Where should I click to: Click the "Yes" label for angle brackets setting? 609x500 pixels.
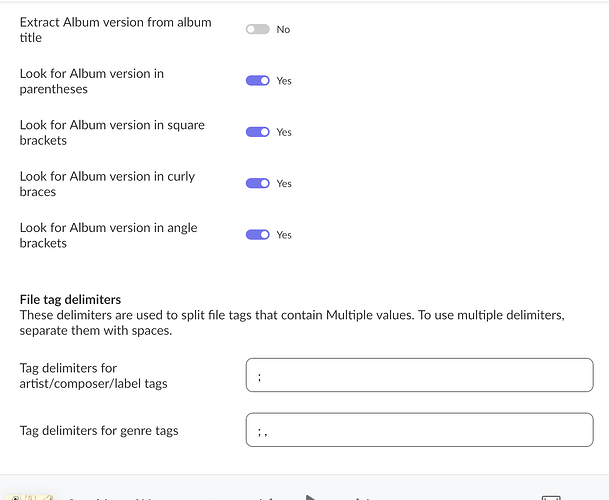pos(284,235)
